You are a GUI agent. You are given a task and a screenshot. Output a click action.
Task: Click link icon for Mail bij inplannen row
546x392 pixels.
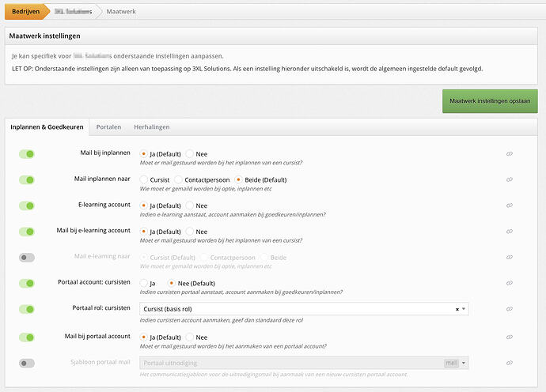(x=510, y=154)
